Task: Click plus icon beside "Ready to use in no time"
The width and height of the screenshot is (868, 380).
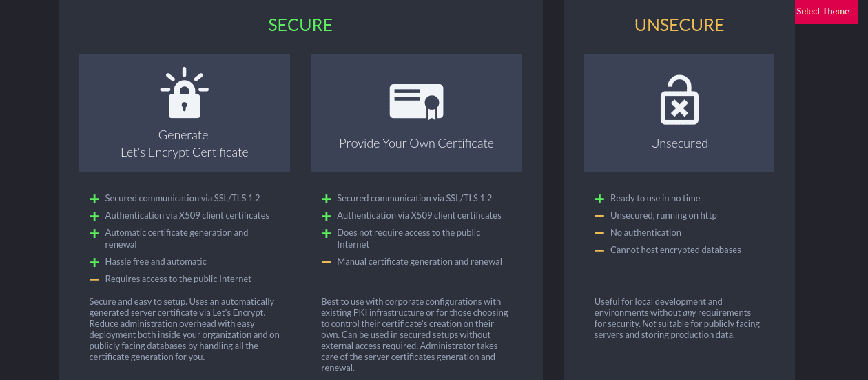Action: coord(599,199)
